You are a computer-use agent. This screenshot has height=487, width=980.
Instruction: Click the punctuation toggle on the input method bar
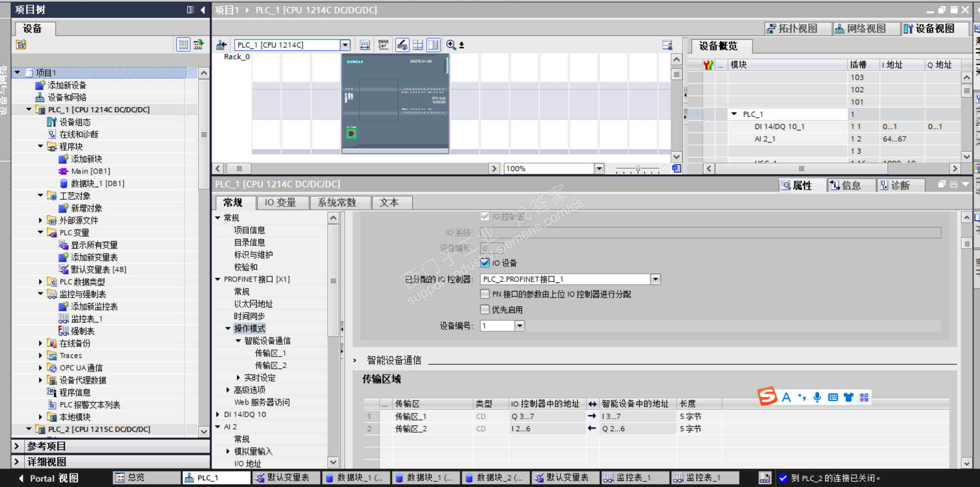[x=802, y=397]
